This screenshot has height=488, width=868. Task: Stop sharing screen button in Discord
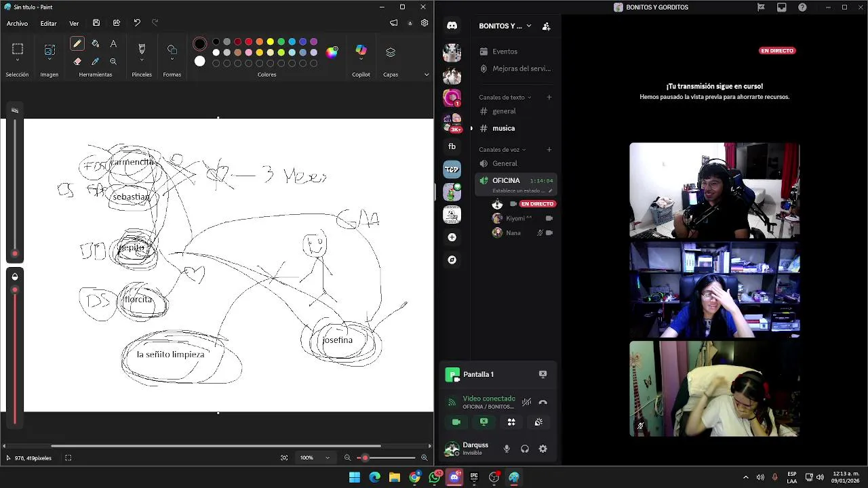coord(484,422)
